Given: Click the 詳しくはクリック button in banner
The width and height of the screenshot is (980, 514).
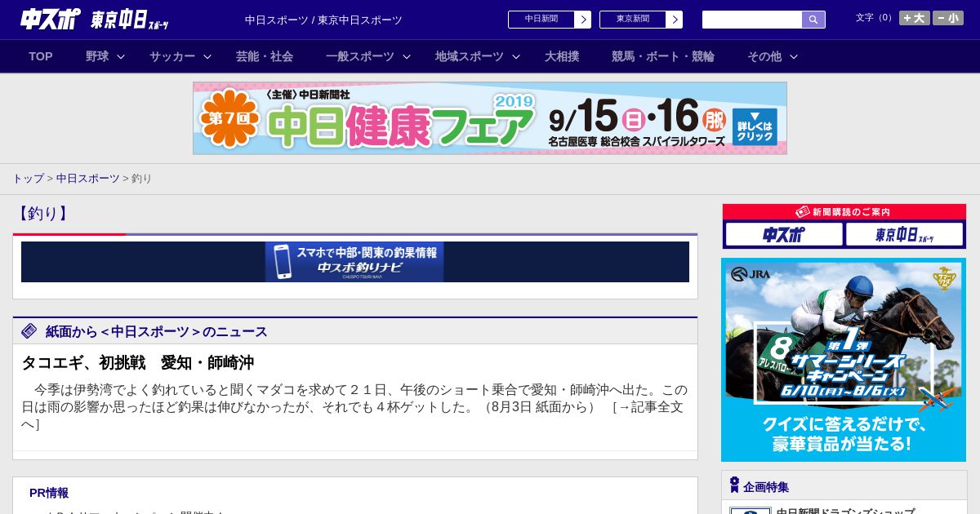Looking at the screenshot, I should [x=755, y=126].
